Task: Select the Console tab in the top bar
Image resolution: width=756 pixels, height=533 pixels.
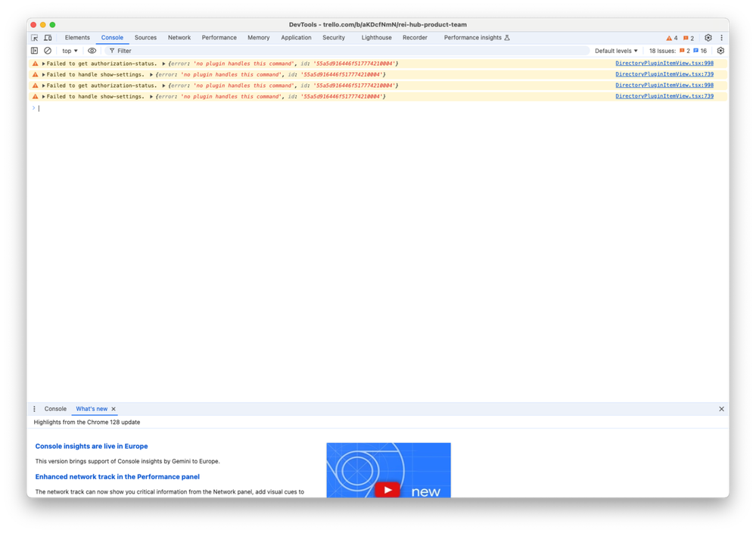Action: coord(112,38)
